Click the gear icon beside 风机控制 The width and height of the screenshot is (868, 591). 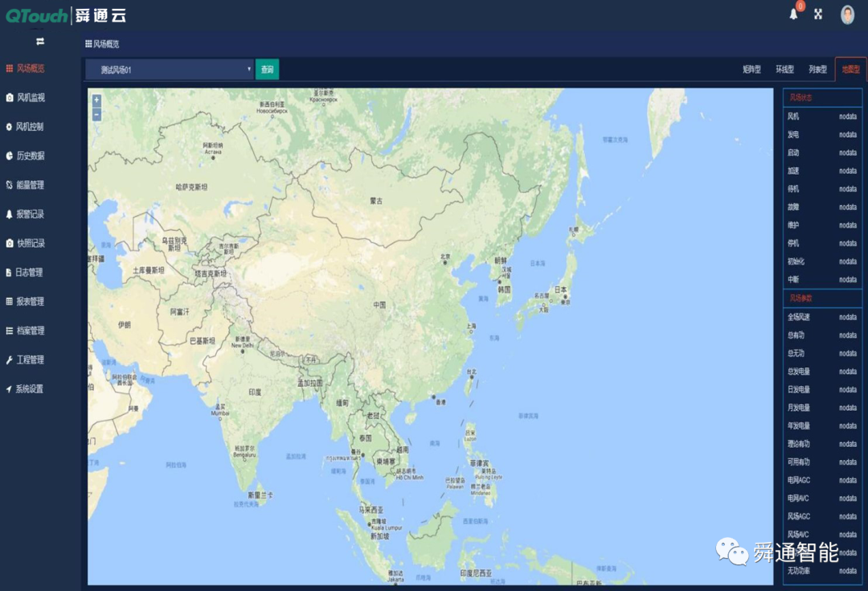click(x=9, y=127)
